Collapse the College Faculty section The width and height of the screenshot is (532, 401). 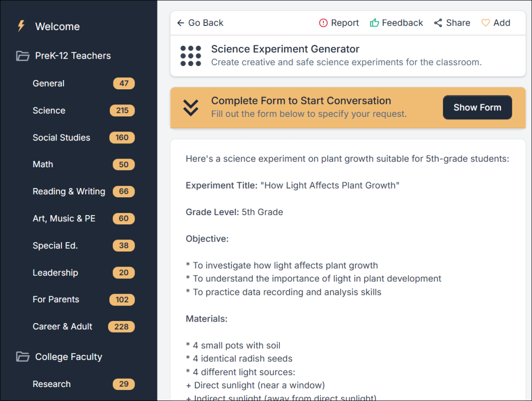click(x=69, y=357)
